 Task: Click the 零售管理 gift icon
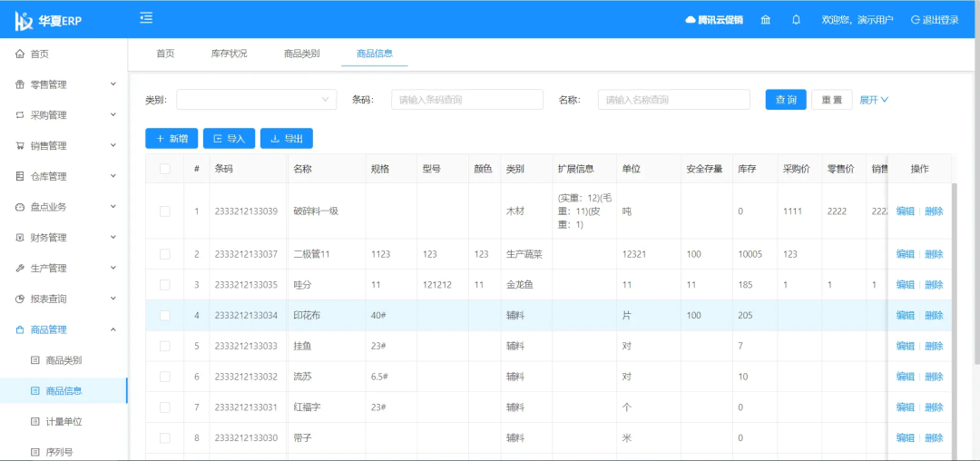pyautogui.click(x=20, y=85)
